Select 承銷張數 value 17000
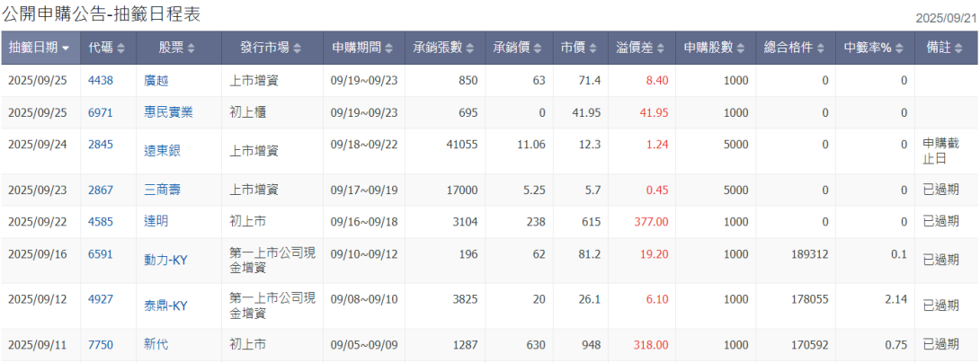Viewport: 980px width, 363px height. coord(462,190)
